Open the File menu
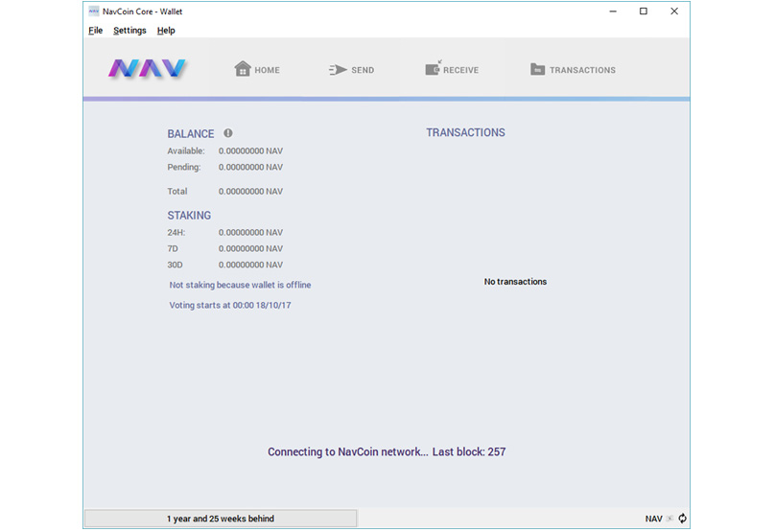Screen dimensions: 775x532 point(95,31)
